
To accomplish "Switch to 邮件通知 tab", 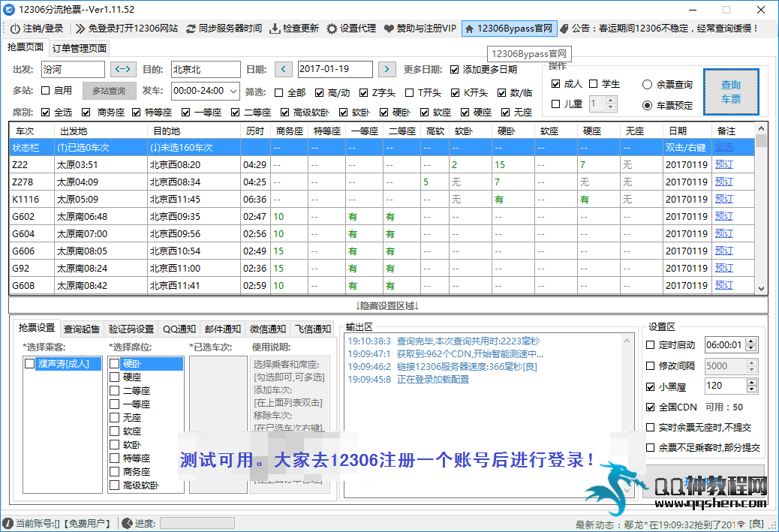I will tap(223, 329).
